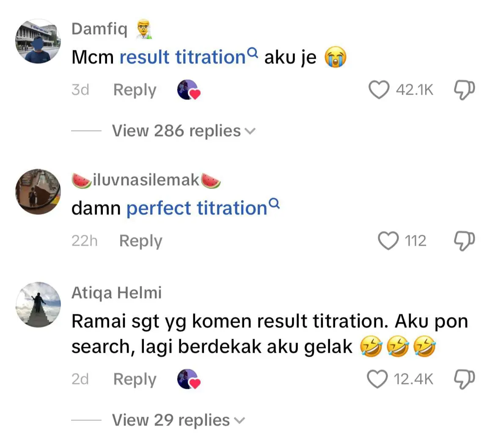Viewport: 495px width, 448px height.
Task: Expand the 286 replies thread
Action: click(184, 131)
